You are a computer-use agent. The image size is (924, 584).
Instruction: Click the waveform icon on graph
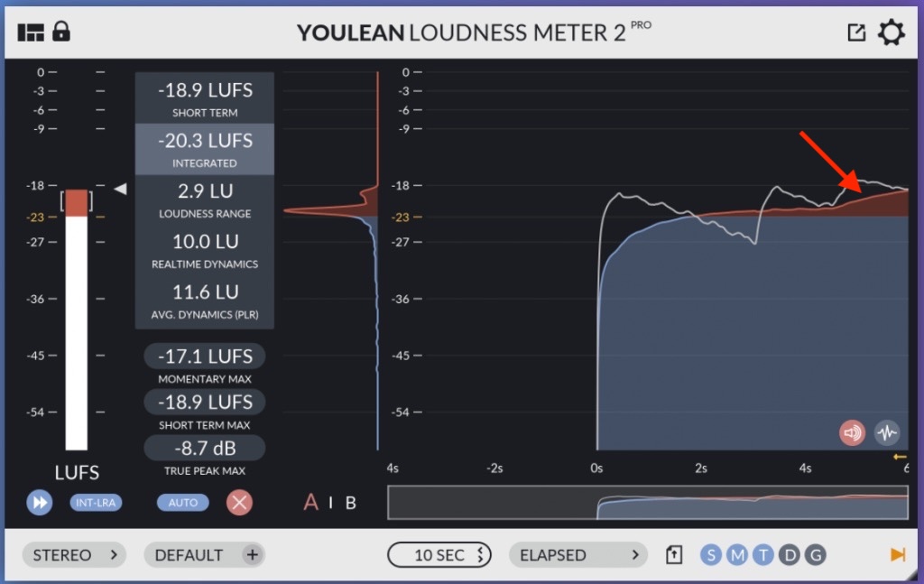pos(887,433)
